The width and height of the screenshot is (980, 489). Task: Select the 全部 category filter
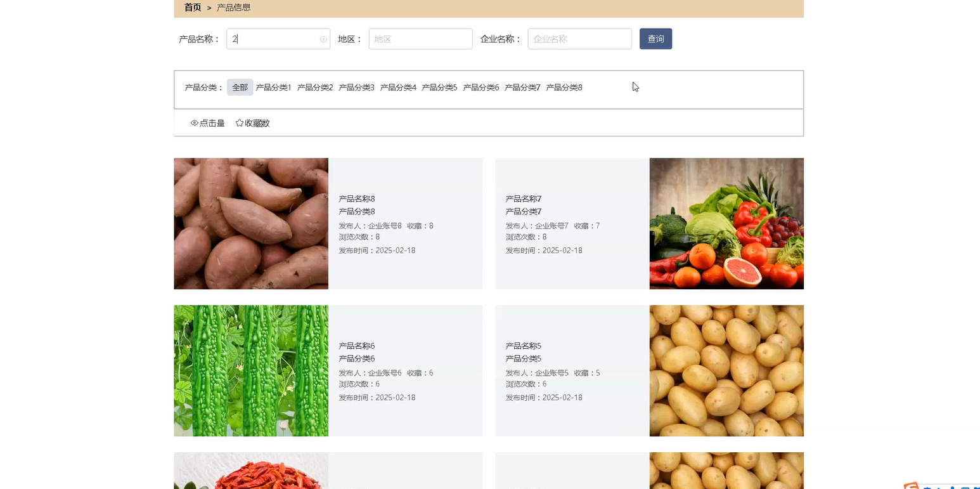240,87
